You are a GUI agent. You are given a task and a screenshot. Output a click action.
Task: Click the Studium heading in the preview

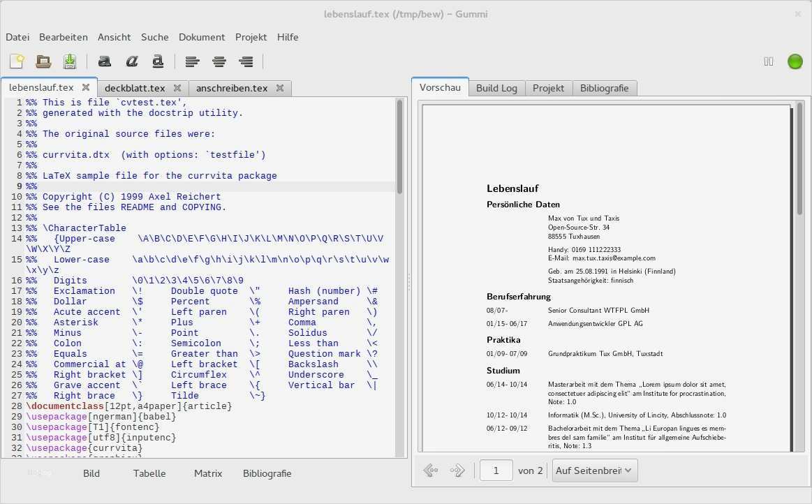(x=503, y=371)
